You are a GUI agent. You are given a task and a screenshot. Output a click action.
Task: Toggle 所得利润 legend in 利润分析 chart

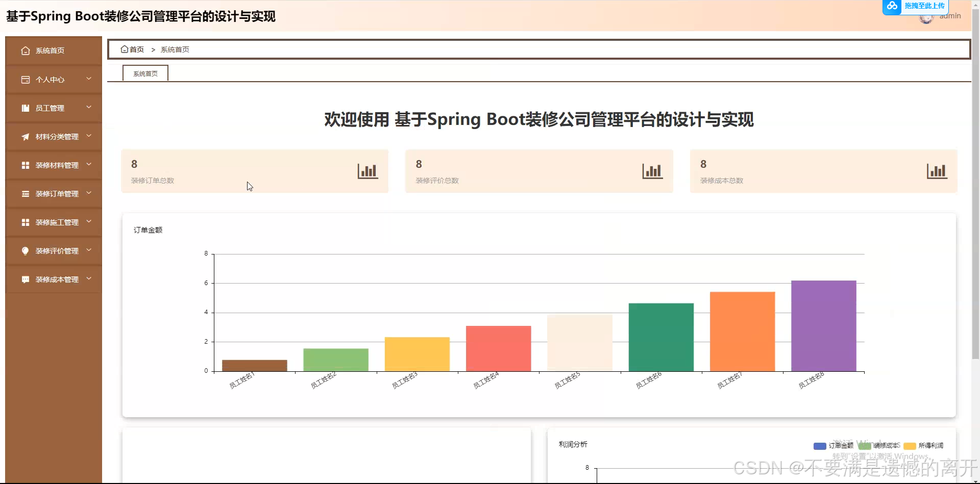[x=923, y=446]
